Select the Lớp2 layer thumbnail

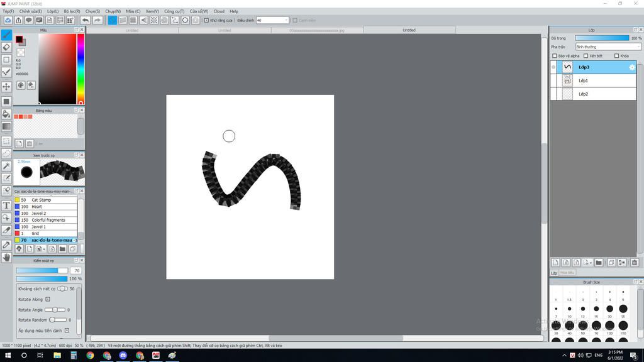pyautogui.click(x=567, y=94)
